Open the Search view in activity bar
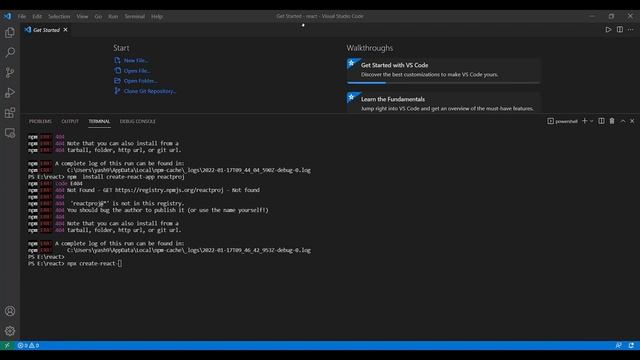 [10, 52]
